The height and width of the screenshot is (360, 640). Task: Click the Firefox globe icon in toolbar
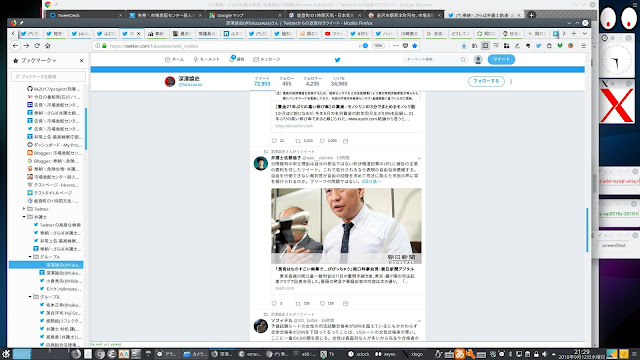tap(571, 46)
